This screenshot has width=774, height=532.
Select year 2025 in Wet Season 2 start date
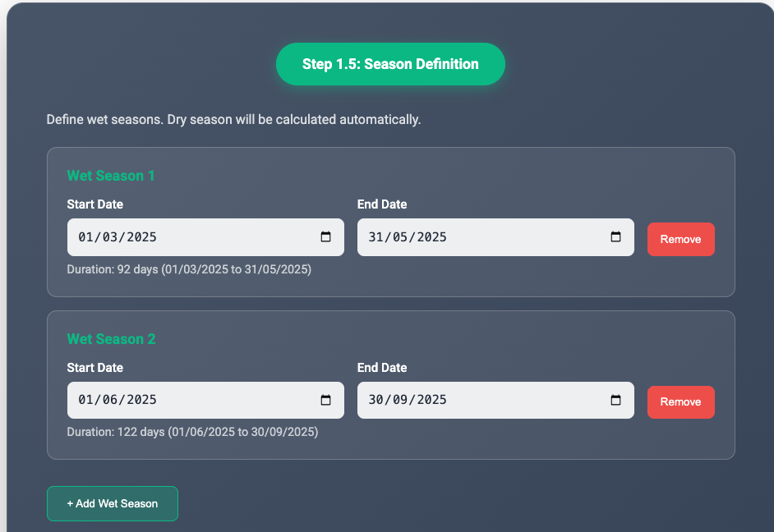142,401
